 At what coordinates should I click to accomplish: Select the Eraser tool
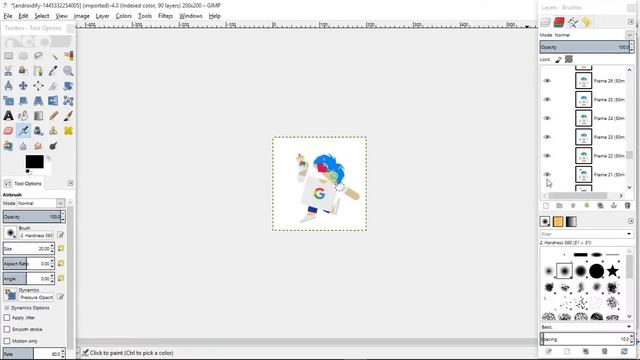pyautogui.click(x=8, y=131)
